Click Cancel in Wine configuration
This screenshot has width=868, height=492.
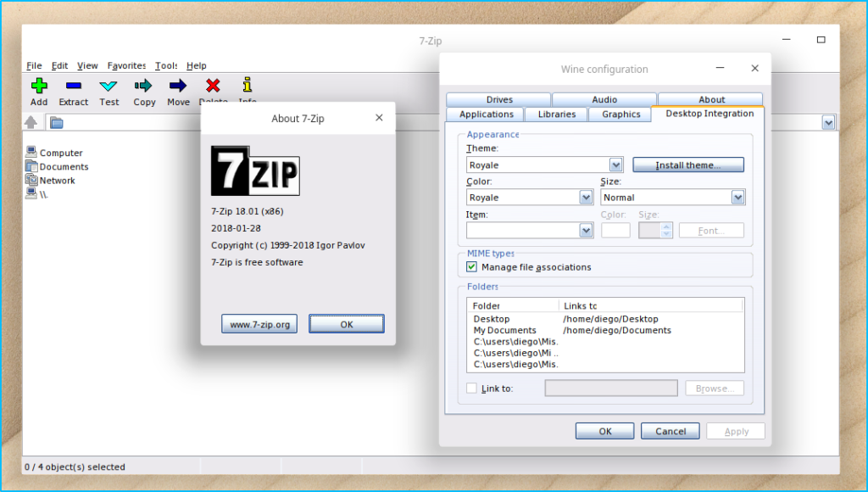(670, 431)
